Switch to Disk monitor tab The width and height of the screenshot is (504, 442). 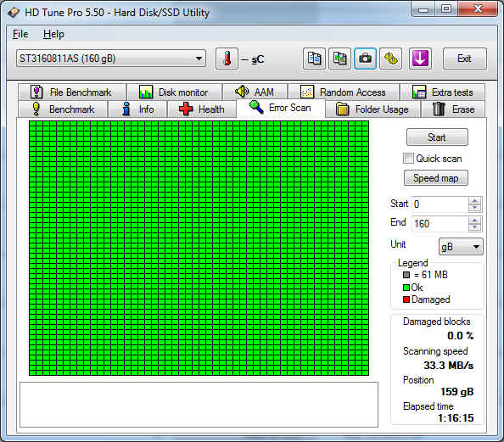click(174, 92)
